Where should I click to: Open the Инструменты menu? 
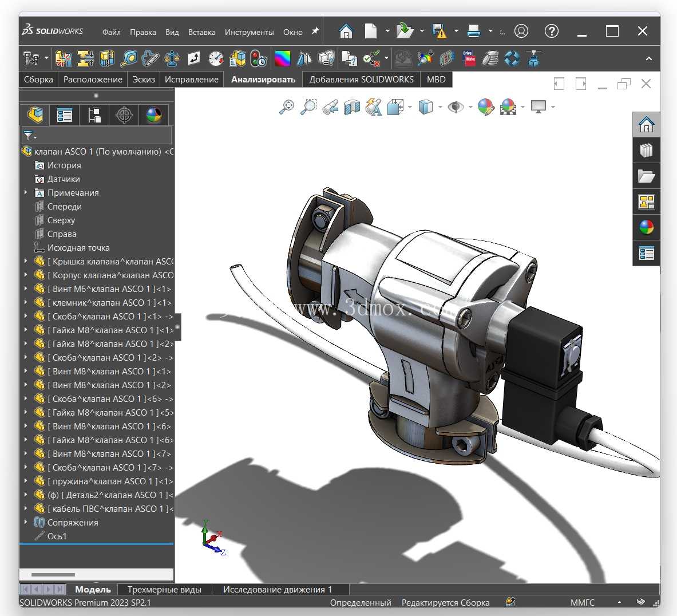[x=249, y=33]
